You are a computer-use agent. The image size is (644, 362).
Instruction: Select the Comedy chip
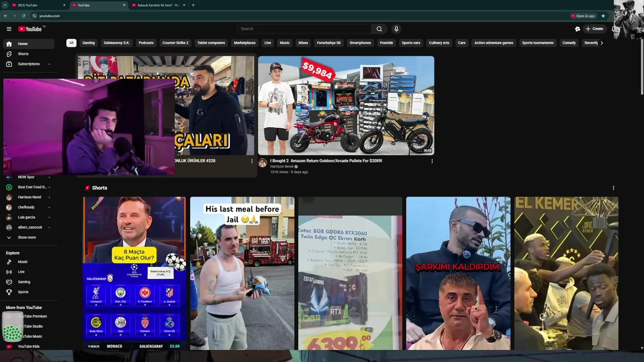point(569,43)
